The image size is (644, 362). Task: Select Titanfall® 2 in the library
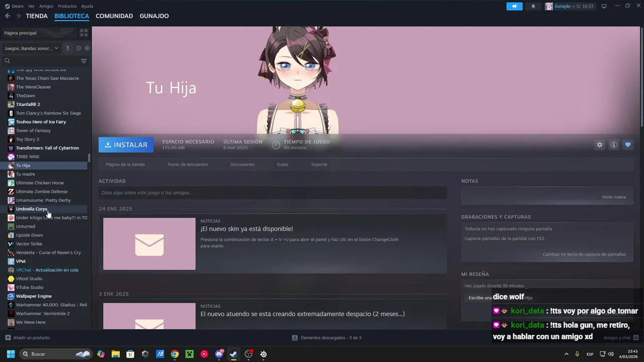click(x=28, y=105)
